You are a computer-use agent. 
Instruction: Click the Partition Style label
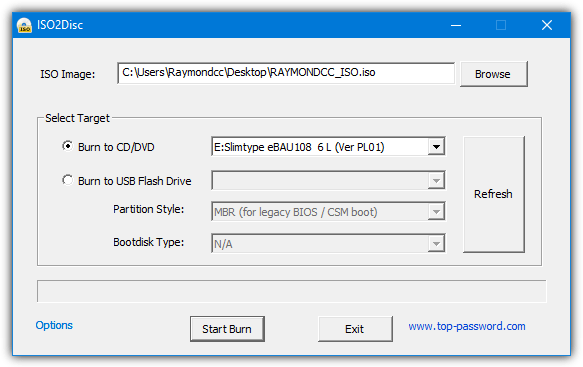(x=148, y=209)
